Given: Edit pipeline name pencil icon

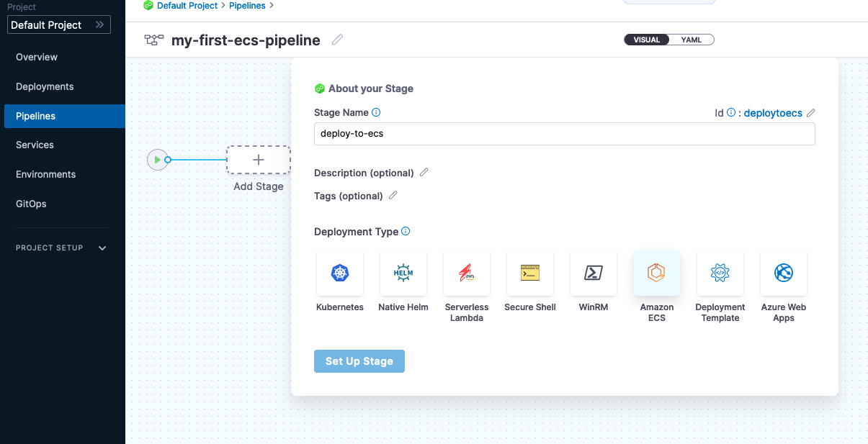Looking at the screenshot, I should pyautogui.click(x=337, y=40).
